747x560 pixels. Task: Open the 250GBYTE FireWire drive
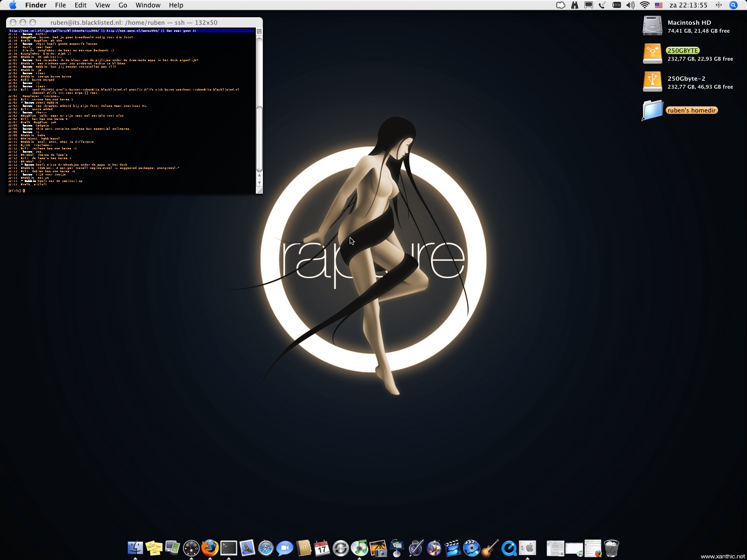[652, 54]
